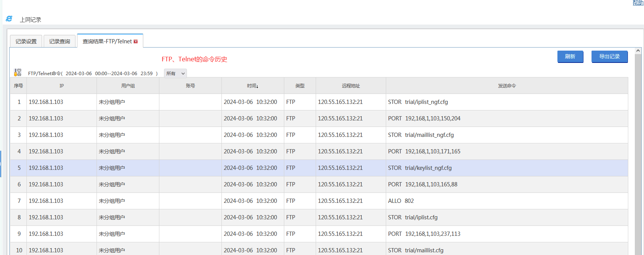This screenshot has height=255, width=644.
Task: Click the vertical scrollbar track on the right
Action: point(638,153)
